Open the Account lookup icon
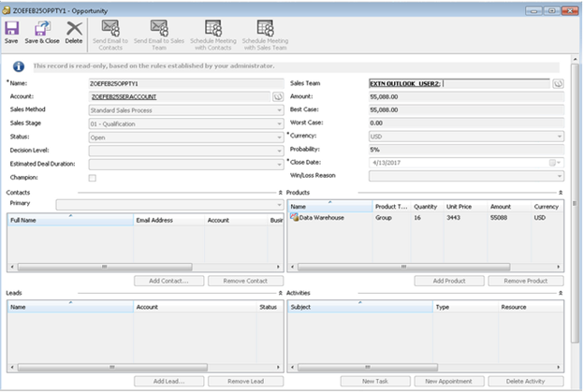 click(278, 96)
